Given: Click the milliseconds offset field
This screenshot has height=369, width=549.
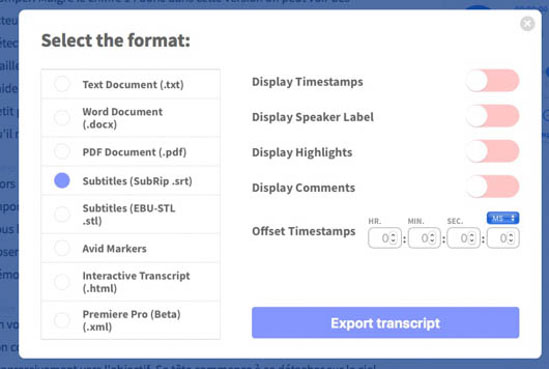Looking at the screenshot, I should pos(503,238).
